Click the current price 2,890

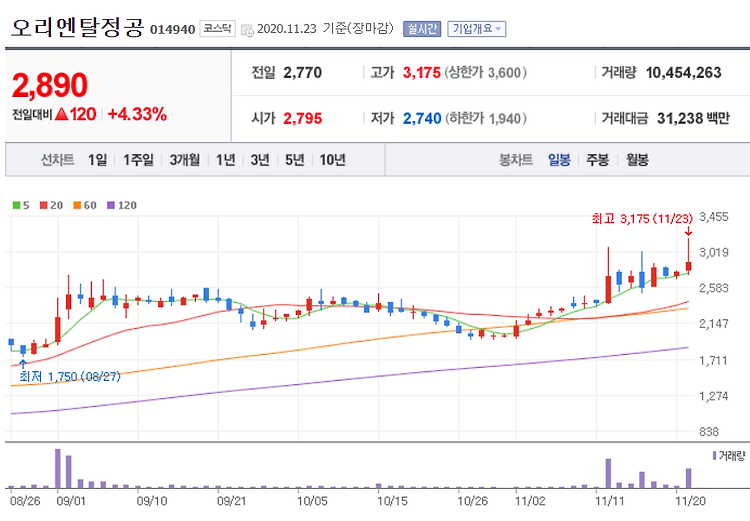tap(50, 85)
